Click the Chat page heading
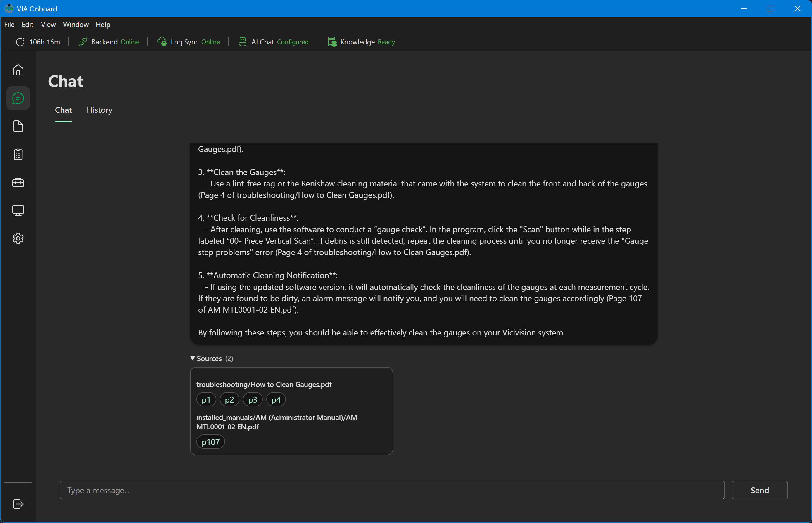This screenshot has height=523, width=812. click(x=65, y=82)
